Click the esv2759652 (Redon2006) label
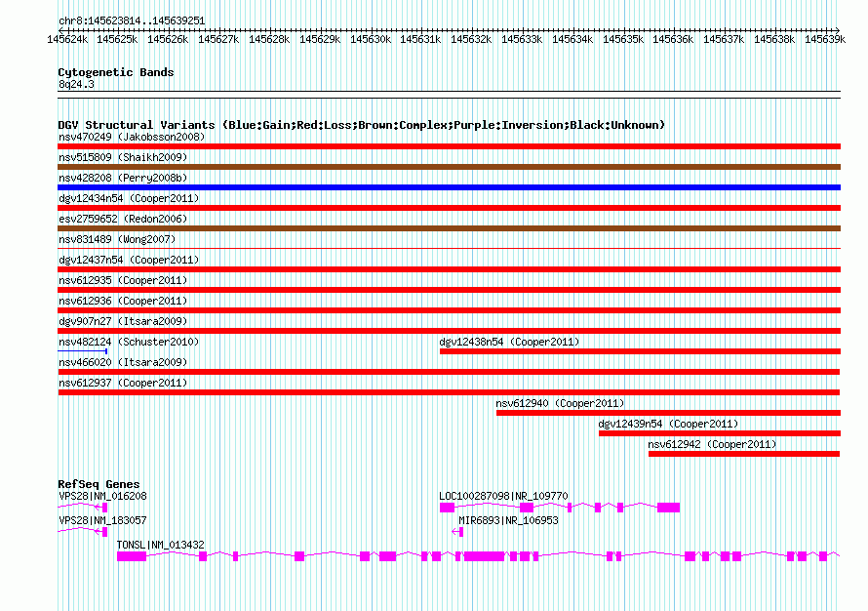Viewport: 868px width, 611px height. click(x=123, y=219)
